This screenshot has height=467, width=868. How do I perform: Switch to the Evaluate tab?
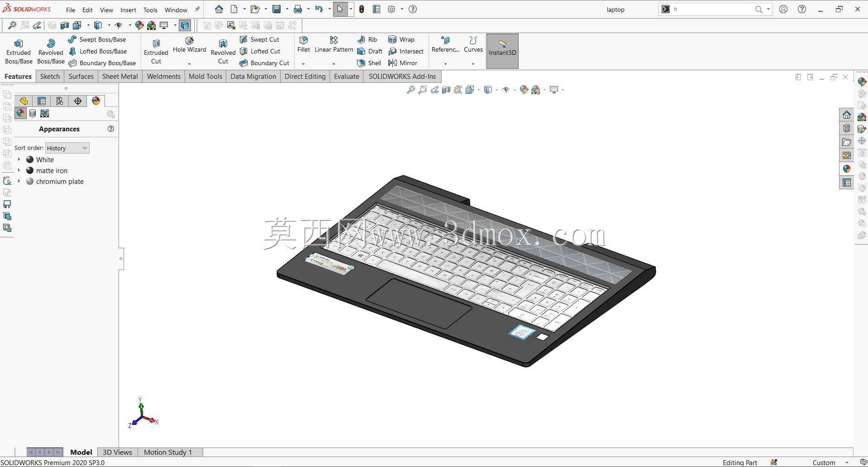[x=347, y=76]
